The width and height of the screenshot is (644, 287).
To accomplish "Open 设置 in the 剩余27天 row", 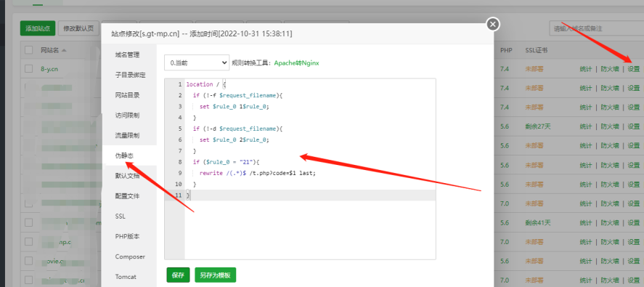I will tap(634, 126).
